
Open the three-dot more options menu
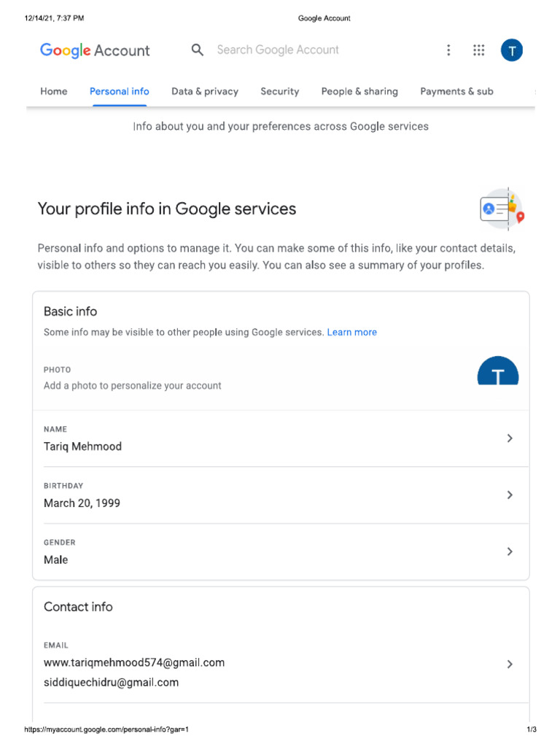pyautogui.click(x=448, y=50)
